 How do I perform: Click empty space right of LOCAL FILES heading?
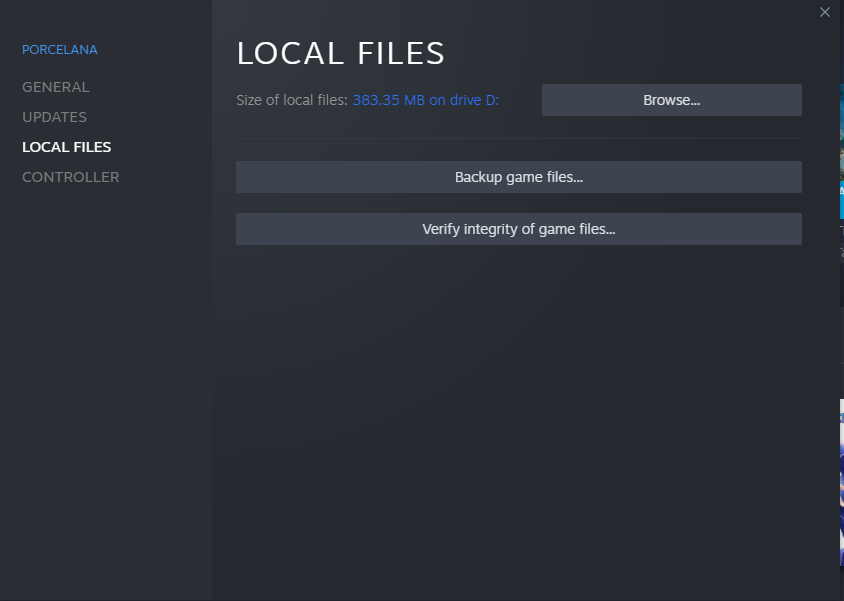620,53
